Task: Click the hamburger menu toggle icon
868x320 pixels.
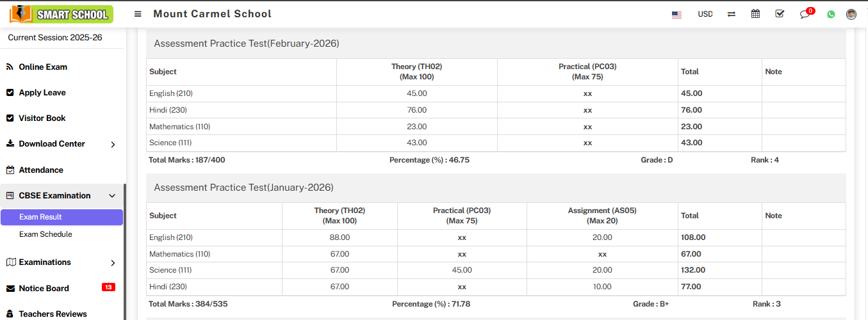Action: coord(138,14)
